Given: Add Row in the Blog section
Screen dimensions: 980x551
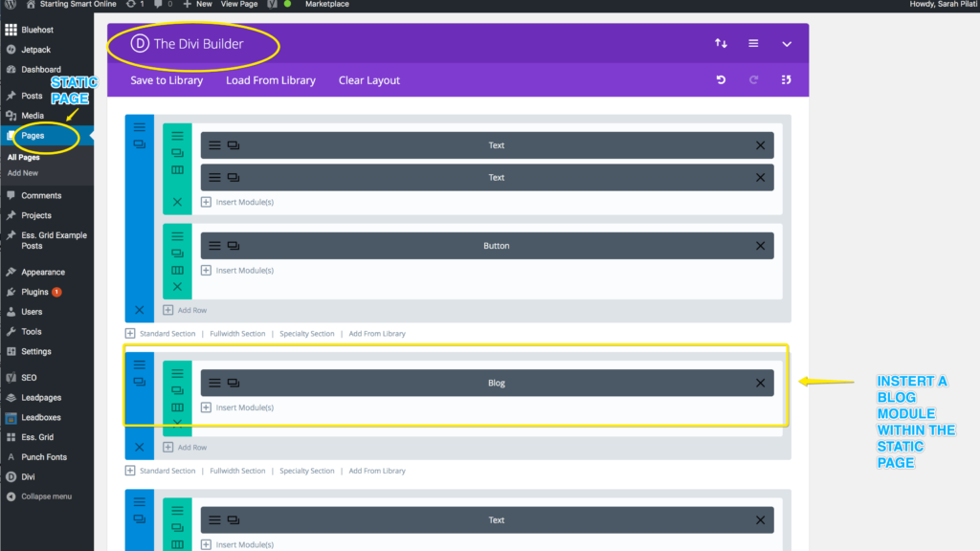Looking at the screenshot, I should pyautogui.click(x=185, y=448).
